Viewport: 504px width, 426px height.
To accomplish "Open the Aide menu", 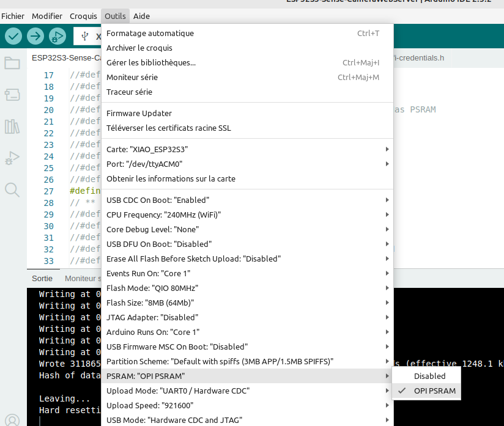I will click(141, 16).
